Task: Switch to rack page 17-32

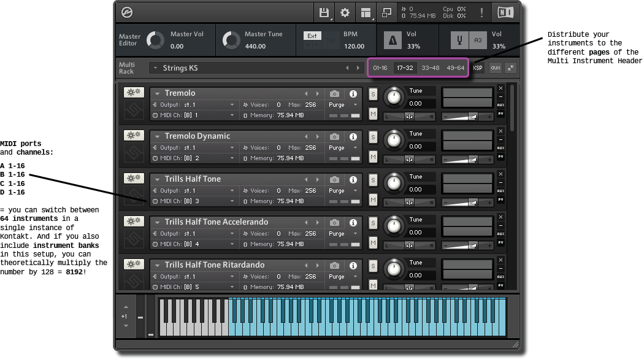Action: coord(405,68)
